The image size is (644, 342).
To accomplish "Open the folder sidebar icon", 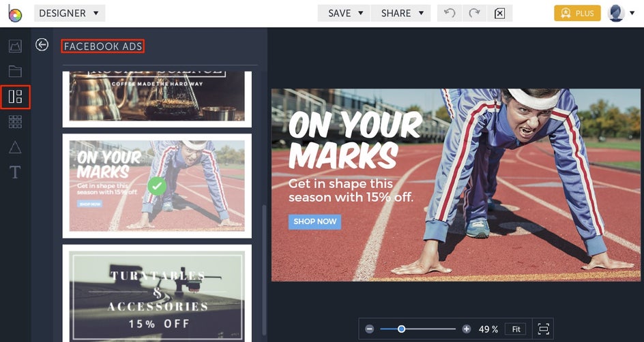I will pyautogui.click(x=15, y=72).
